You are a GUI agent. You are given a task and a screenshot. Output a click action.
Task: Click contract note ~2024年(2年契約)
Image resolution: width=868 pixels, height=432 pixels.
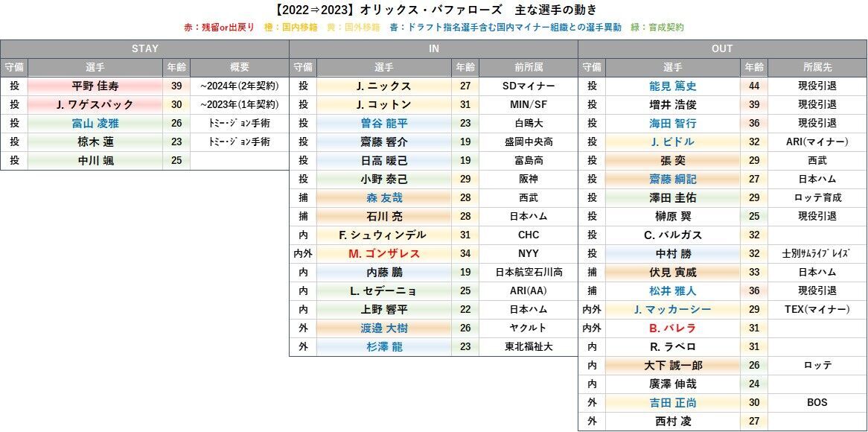pyautogui.click(x=239, y=86)
